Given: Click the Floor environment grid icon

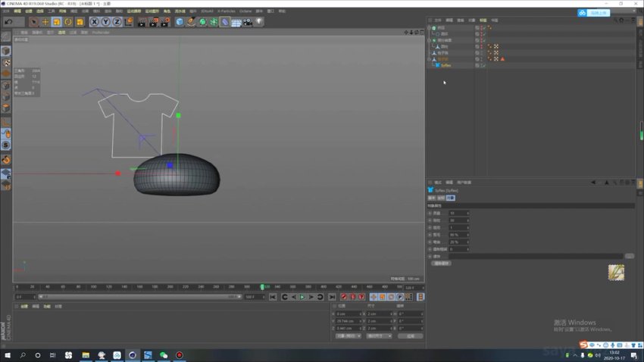Looking at the screenshot, I should point(236,22).
